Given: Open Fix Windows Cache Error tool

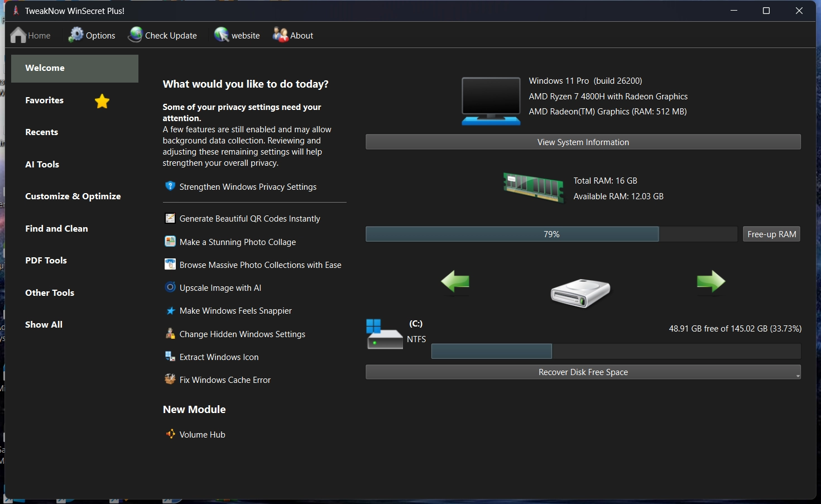Looking at the screenshot, I should (x=225, y=380).
